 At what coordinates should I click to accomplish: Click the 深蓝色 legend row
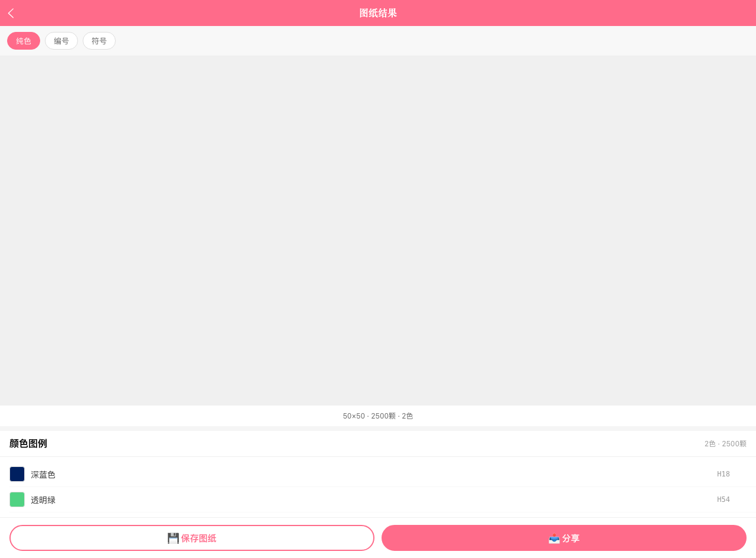pyautogui.click(x=378, y=474)
